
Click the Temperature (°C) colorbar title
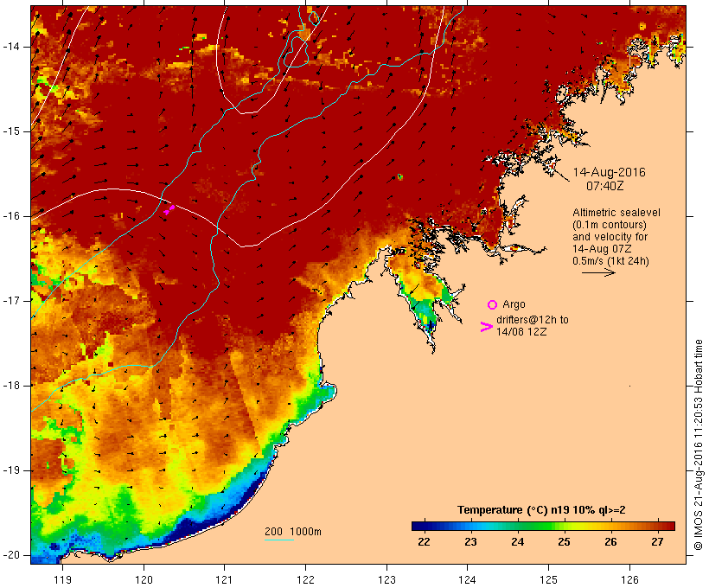(541, 510)
